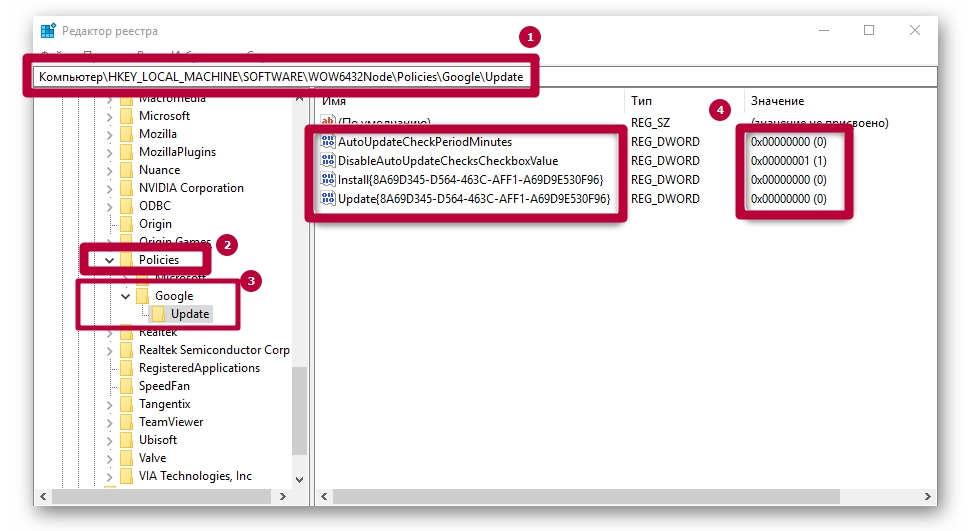Expand the Mozilla key node

click(x=110, y=134)
